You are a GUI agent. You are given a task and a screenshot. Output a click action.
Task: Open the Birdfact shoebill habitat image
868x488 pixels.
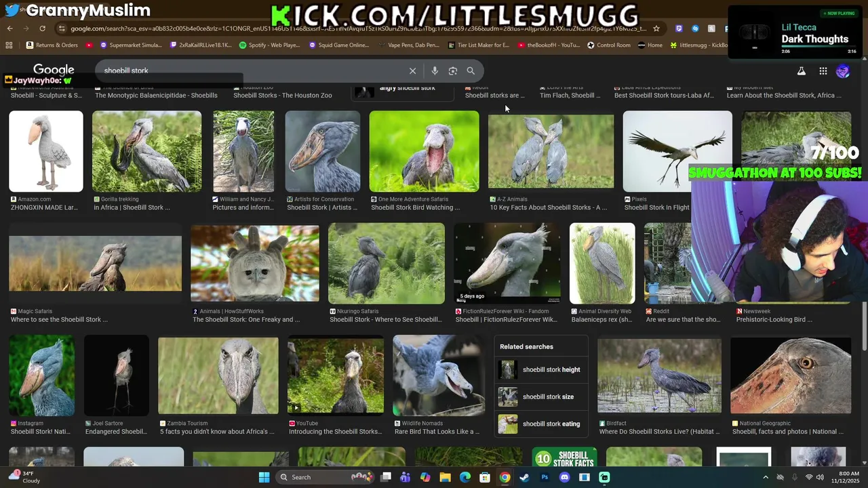click(659, 375)
